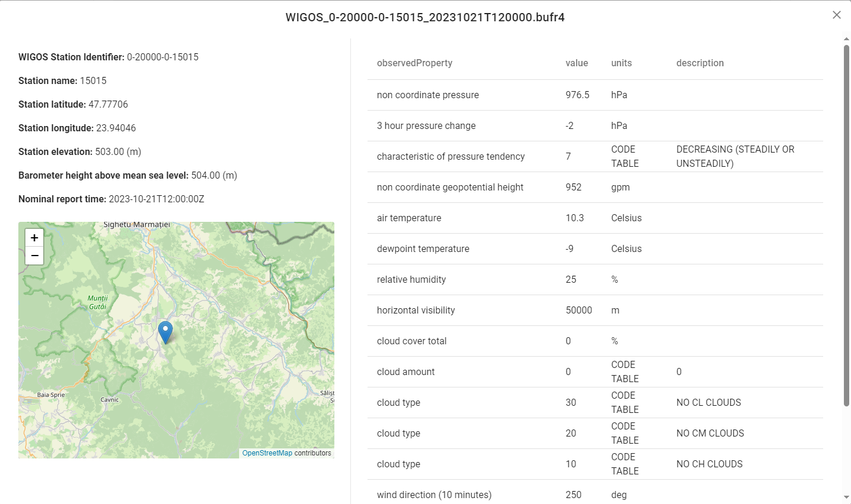This screenshot has width=851, height=504.
Task: Click the Station elevation 503.00 (m) line
Action: (80, 152)
